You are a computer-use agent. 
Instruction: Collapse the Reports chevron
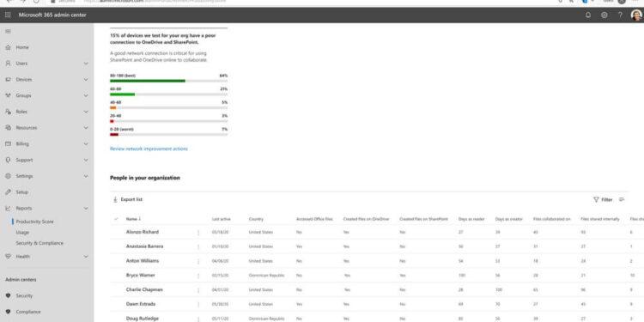(x=86, y=209)
